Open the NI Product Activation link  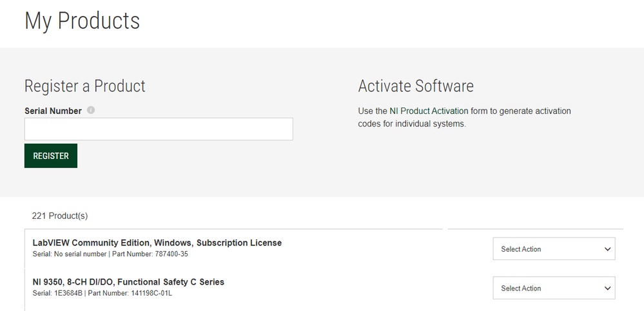tap(429, 111)
